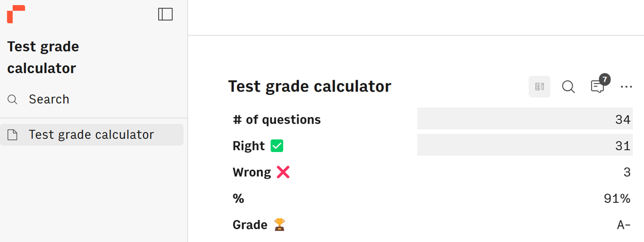Select Search in the sidebar
Viewport: 644px width, 242px height.
click(x=49, y=99)
